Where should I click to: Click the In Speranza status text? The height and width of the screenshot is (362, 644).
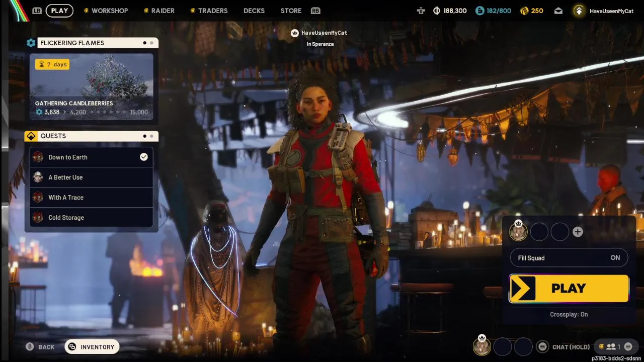[320, 44]
